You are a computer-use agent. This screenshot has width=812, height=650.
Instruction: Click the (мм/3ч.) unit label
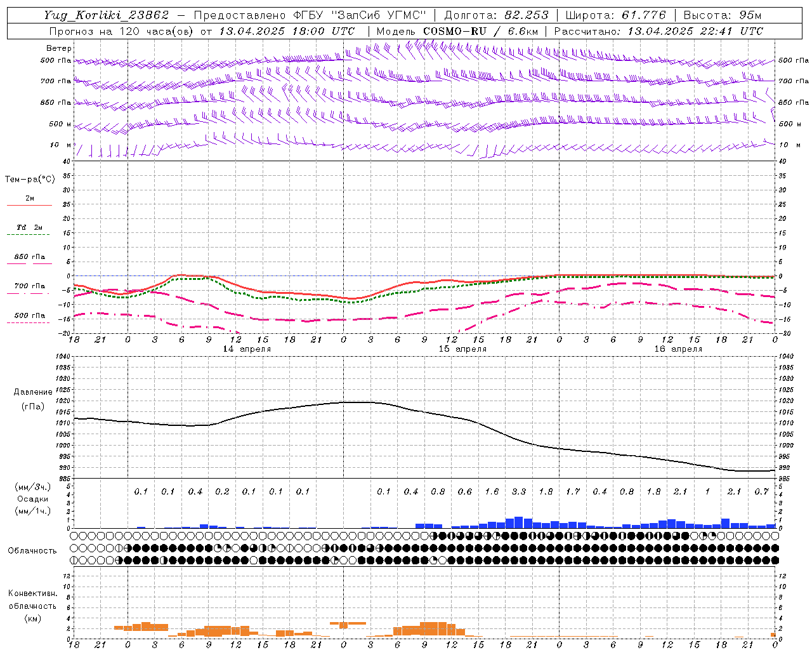[x=32, y=487]
